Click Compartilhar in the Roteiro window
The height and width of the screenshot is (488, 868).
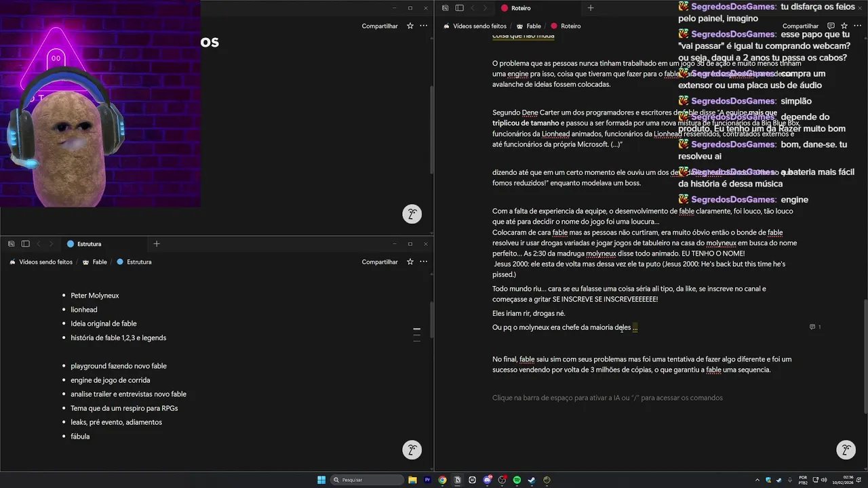(800, 26)
